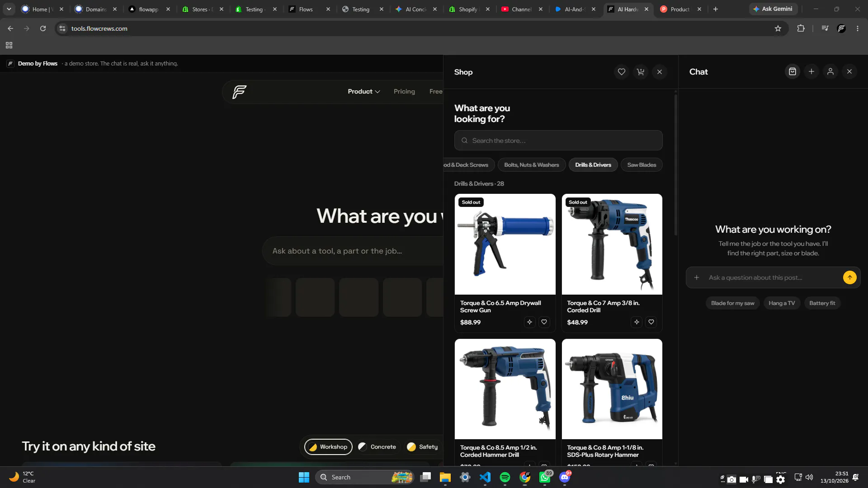Screen dimensions: 868x488
Task: Open the wishlist heart in Shop header
Action: pos(622,72)
